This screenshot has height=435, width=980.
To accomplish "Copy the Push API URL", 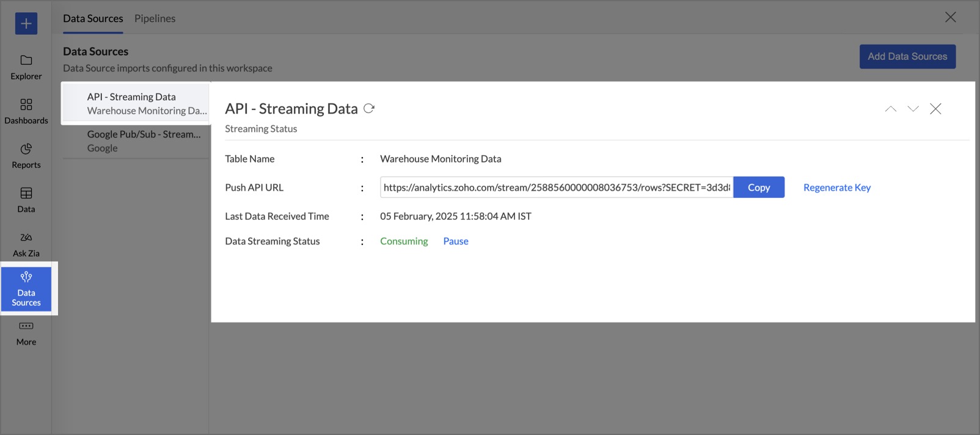I will click(758, 188).
